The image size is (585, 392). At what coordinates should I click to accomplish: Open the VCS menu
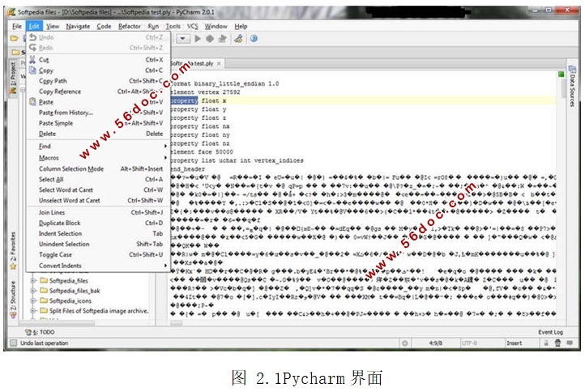click(193, 26)
